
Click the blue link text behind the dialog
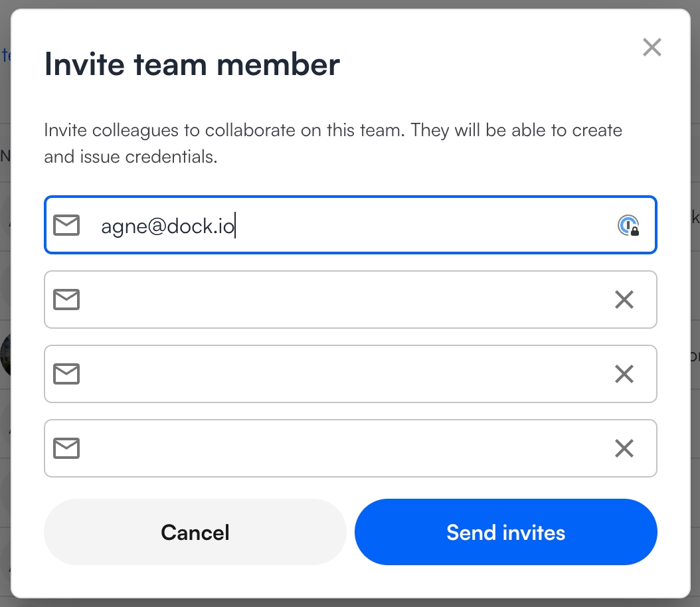tap(6, 55)
